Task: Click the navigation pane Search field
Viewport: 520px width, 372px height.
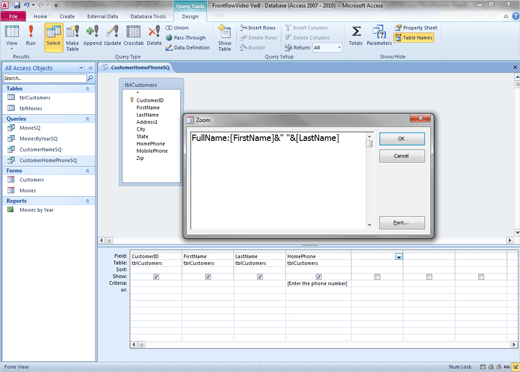Action: tap(45, 78)
